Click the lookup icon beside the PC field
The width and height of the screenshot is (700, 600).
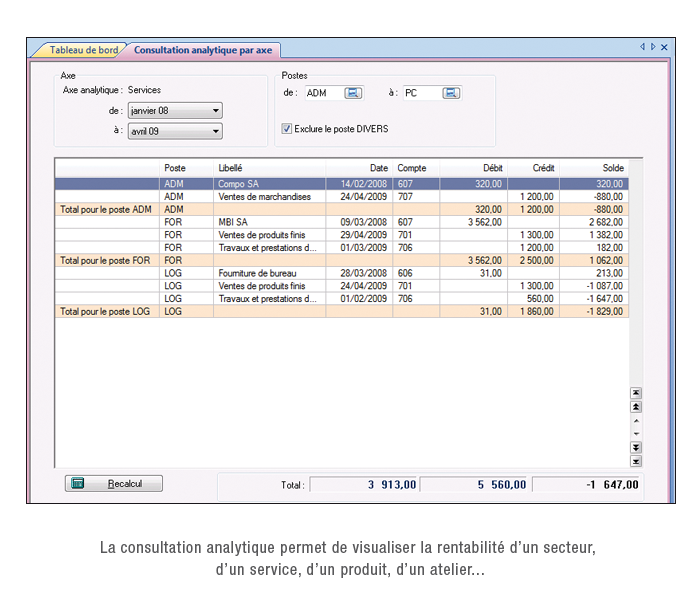[x=451, y=93]
